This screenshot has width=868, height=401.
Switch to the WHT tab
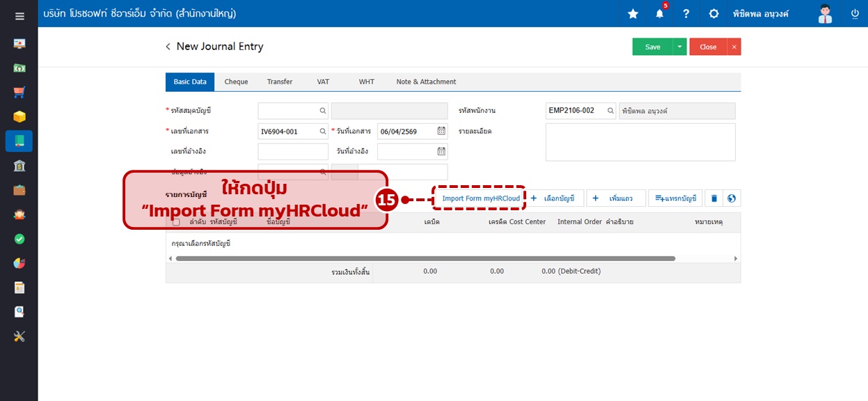click(x=366, y=82)
